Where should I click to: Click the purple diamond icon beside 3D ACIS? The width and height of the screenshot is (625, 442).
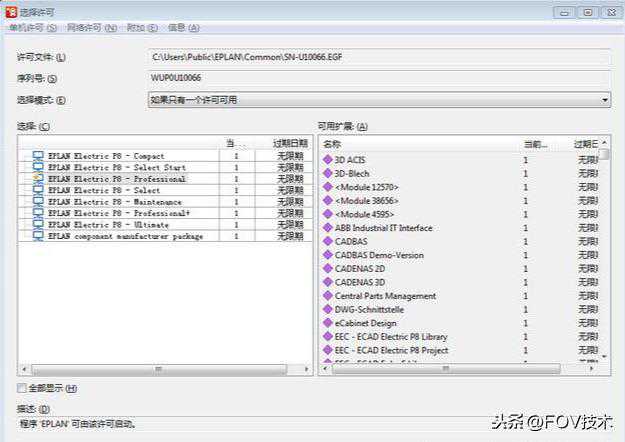[327, 159]
